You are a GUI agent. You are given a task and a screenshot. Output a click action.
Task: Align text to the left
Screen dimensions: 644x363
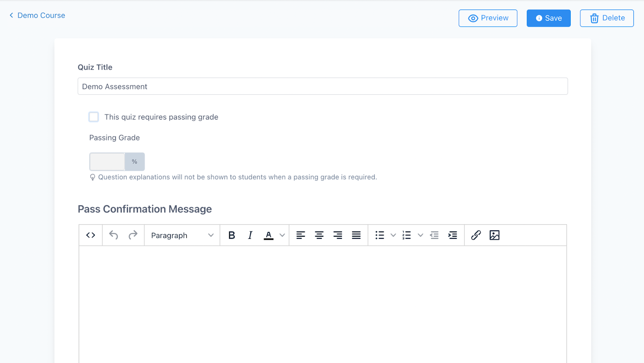click(x=301, y=235)
